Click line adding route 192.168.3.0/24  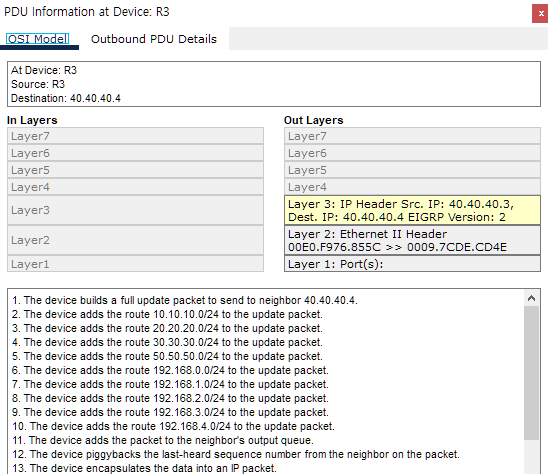tap(170, 412)
